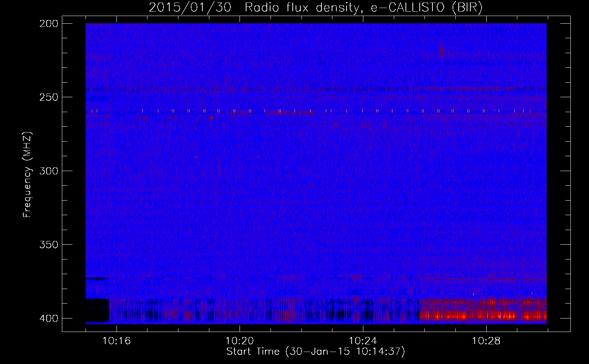
Task: Click the 'Frequency (MHZ)' axis label
Action: pos(27,174)
